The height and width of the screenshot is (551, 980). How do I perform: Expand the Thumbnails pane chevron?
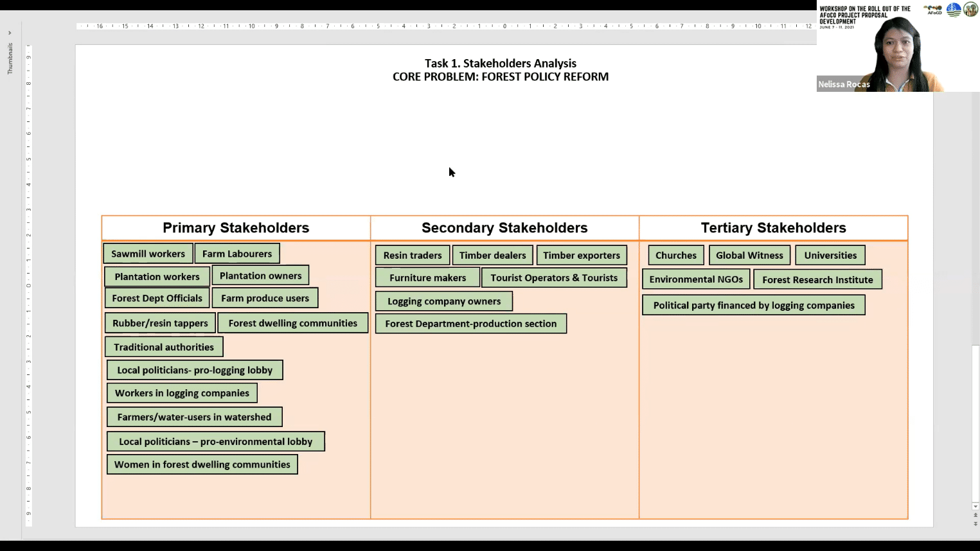[10, 33]
